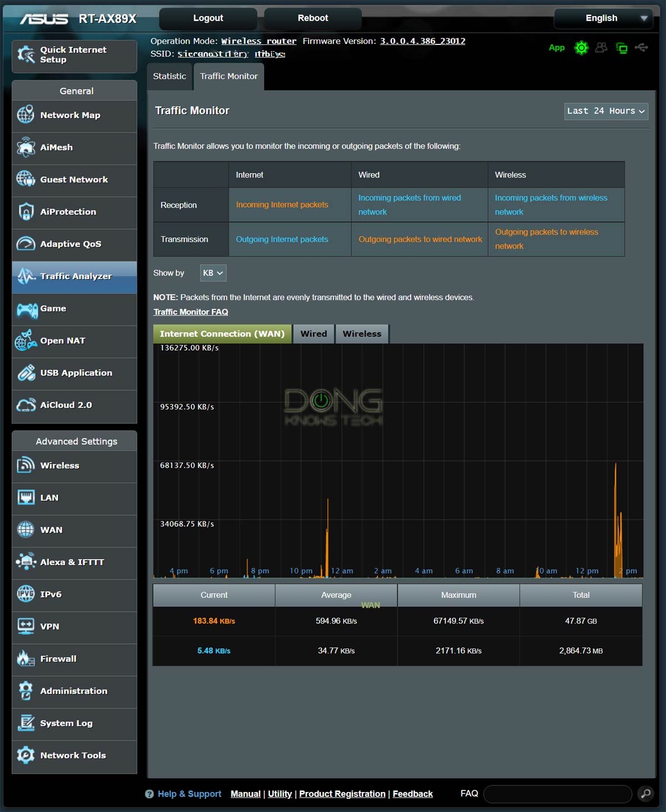Select the AiMesh sidebar icon
This screenshot has width=666, height=812.
26,147
